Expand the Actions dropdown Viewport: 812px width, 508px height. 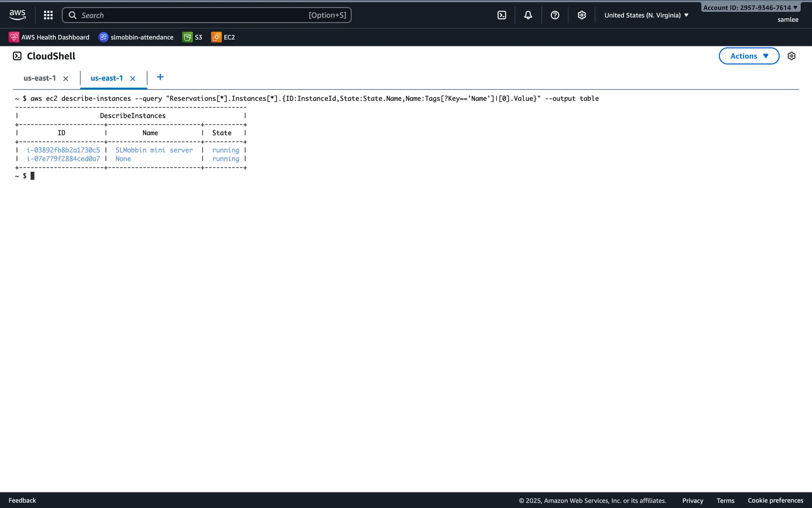[749, 56]
